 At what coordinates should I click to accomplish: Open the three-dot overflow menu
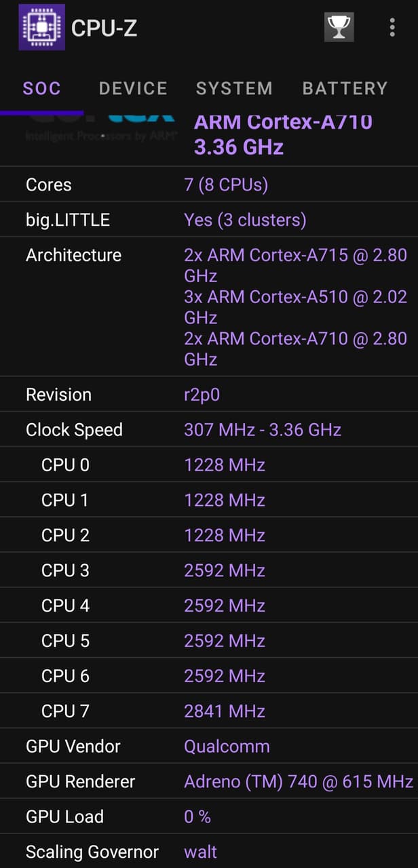392,26
